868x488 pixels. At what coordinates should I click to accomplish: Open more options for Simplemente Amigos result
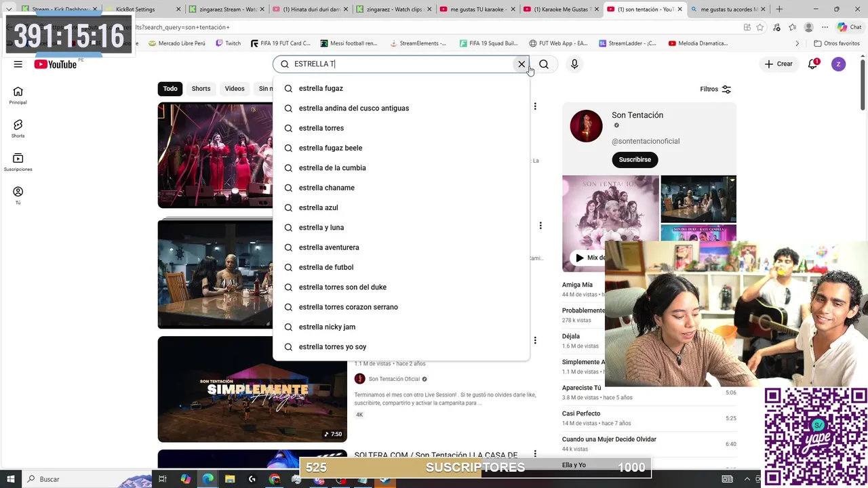pyautogui.click(x=535, y=340)
